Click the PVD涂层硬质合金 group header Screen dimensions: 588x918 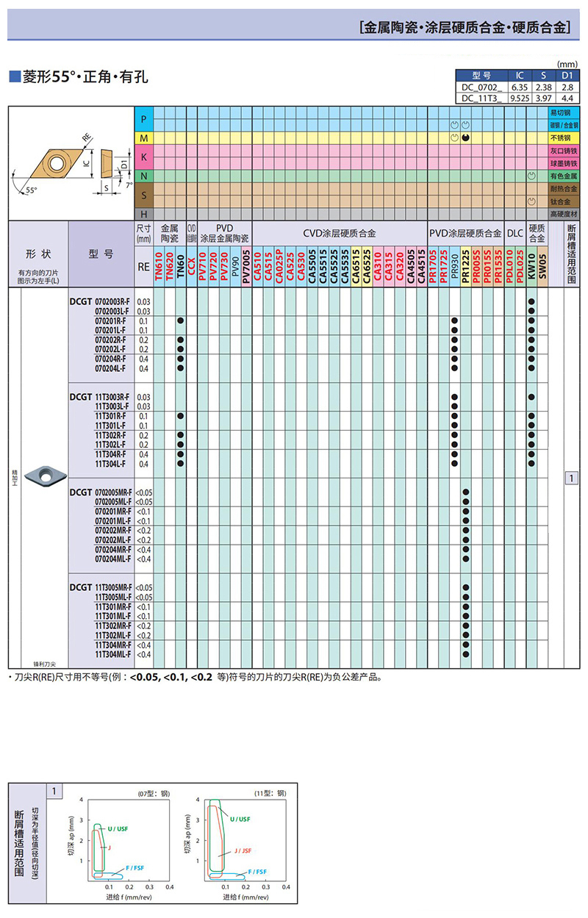pyautogui.click(x=466, y=233)
